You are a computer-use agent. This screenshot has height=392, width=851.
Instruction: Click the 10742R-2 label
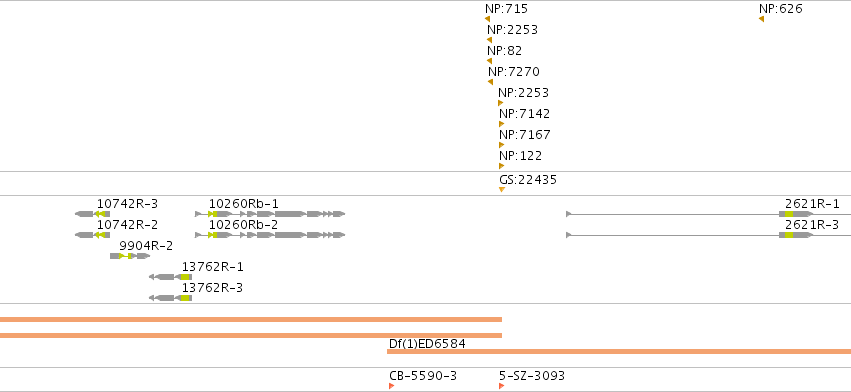pyautogui.click(x=128, y=225)
